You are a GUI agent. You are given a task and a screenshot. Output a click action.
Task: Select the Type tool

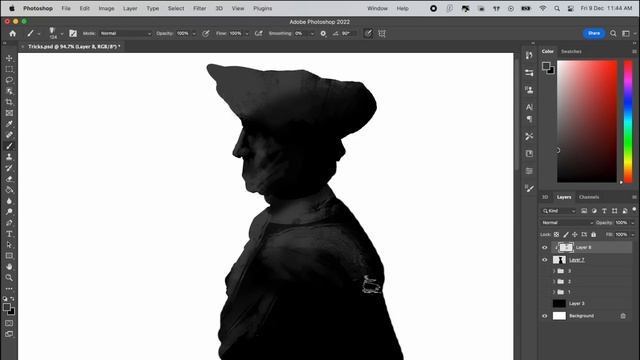click(9, 234)
